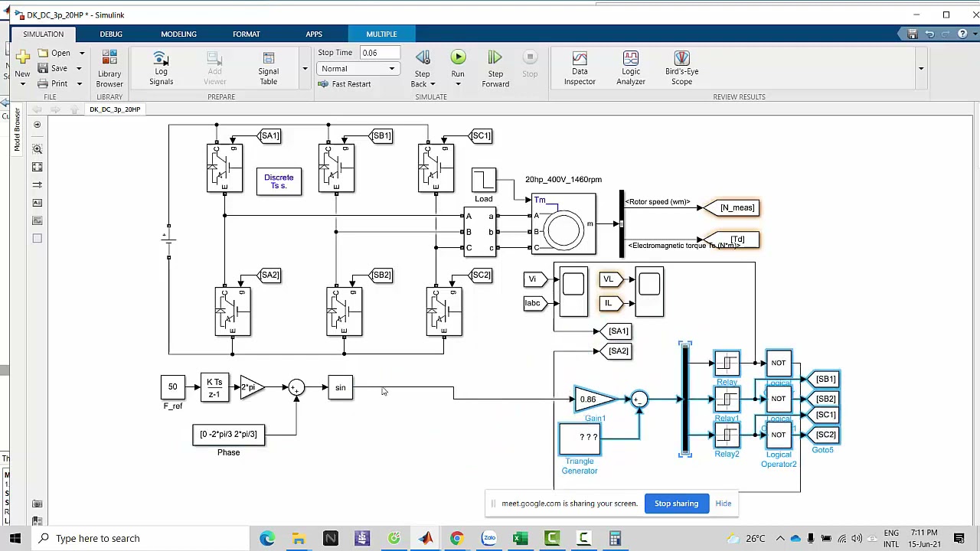
Task: Switch to the Simulation tab
Action: [x=43, y=34]
